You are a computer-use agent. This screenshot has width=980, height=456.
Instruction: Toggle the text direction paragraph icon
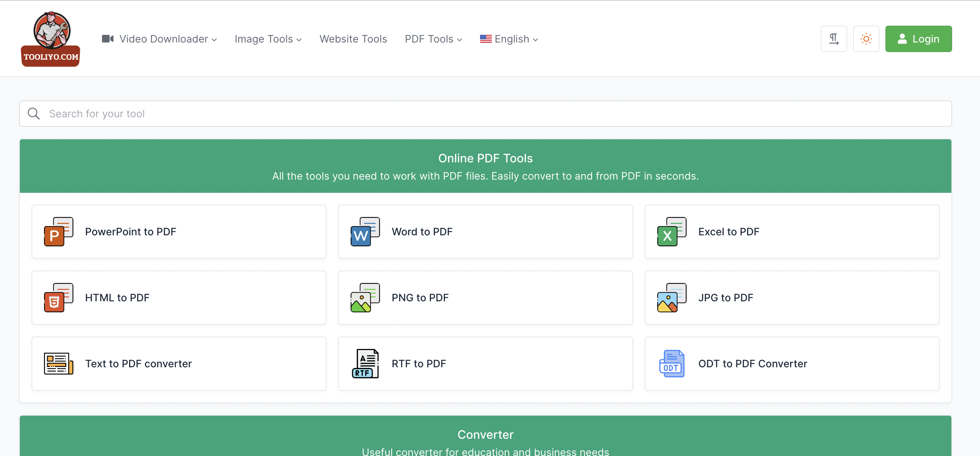834,39
